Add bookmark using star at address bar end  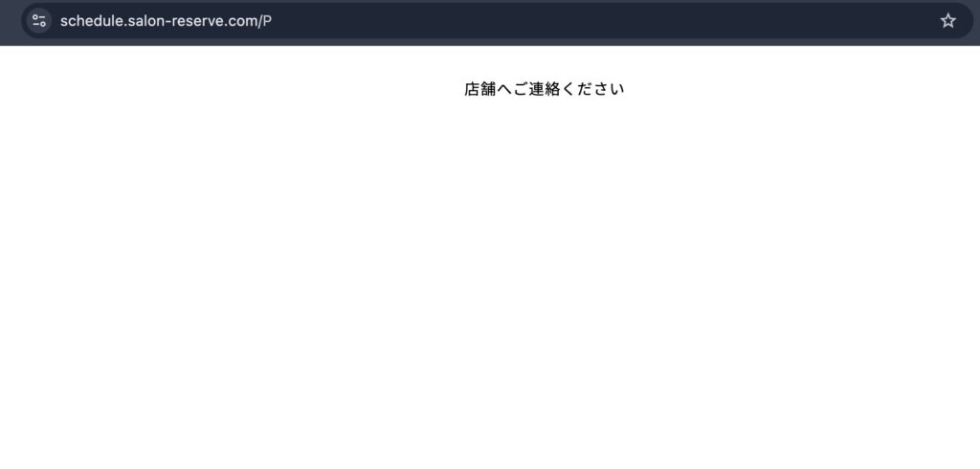click(x=947, y=21)
